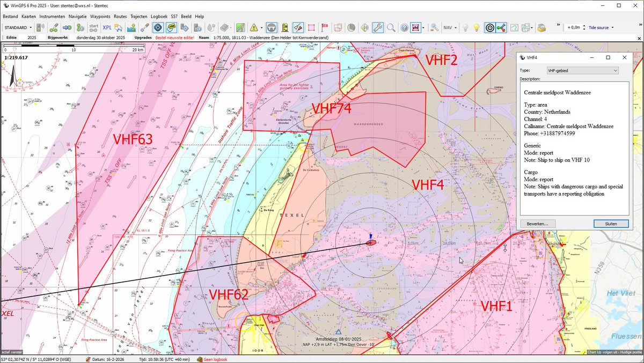Image resolution: width=644 pixels, height=363 pixels.
Task: Click the VHF63 label on the chart
Action: (133, 139)
